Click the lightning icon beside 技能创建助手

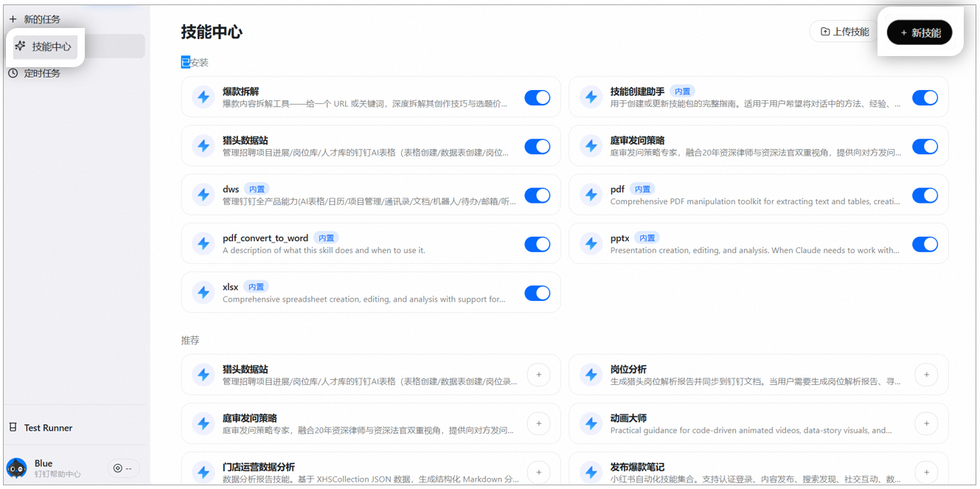pos(591,97)
